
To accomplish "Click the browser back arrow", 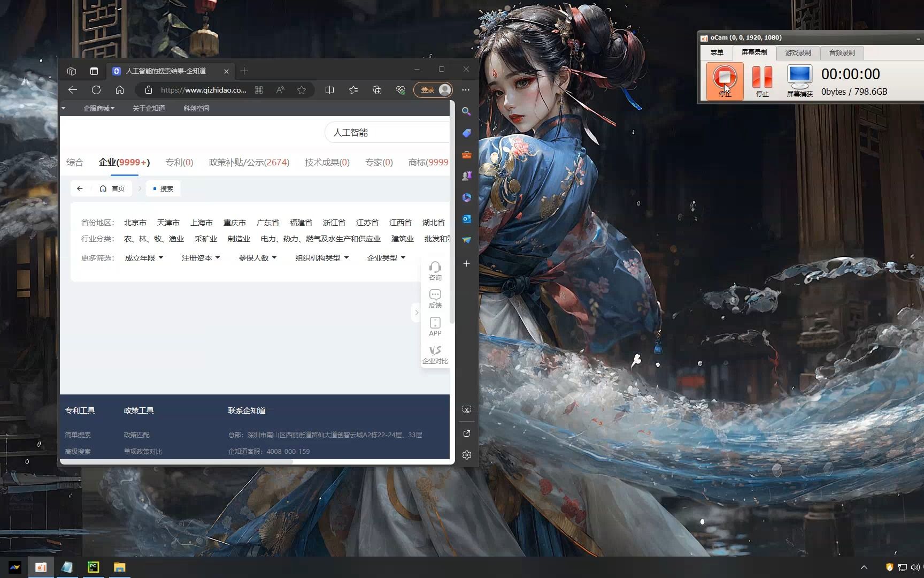I will pyautogui.click(x=73, y=90).
